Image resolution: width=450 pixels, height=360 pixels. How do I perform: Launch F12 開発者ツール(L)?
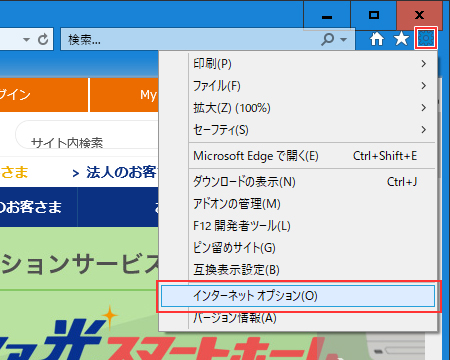(x=313, y=226)
